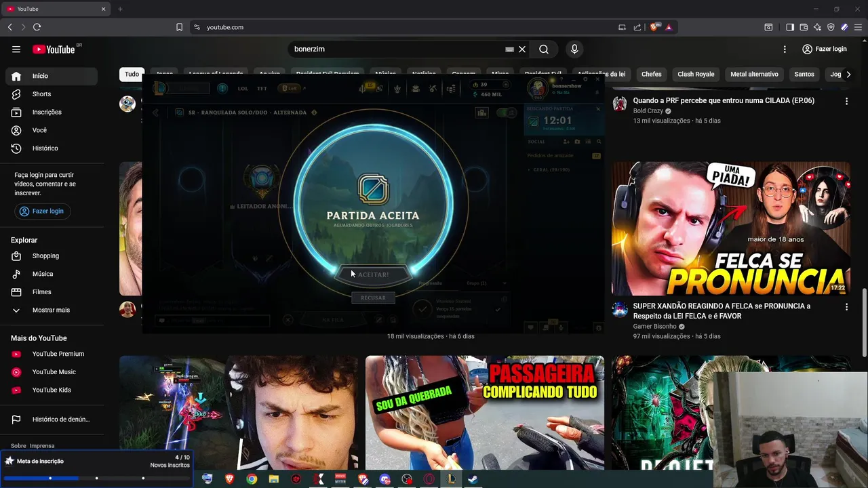Open Brave Shields lion icon
This screenshot has height=488, width=868.
coord(654,27)
